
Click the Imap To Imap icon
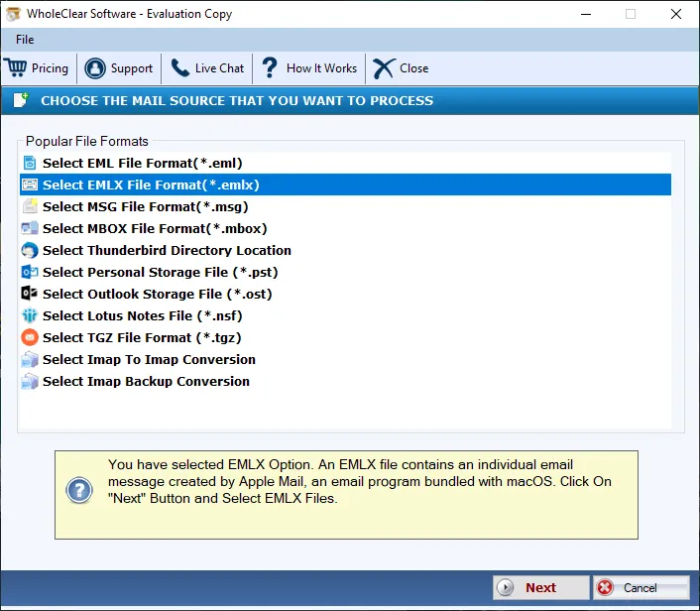click(x=30, y=359)
